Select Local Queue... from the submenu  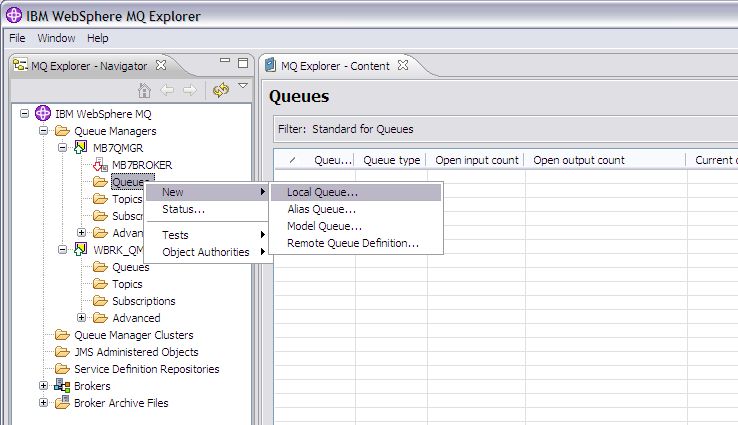(x=356, y=192)
